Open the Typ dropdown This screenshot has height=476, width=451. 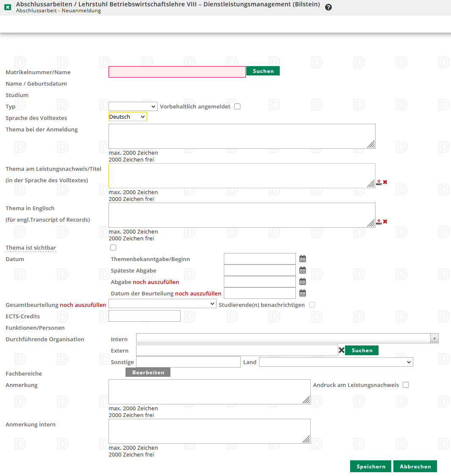tap(133, 106)
